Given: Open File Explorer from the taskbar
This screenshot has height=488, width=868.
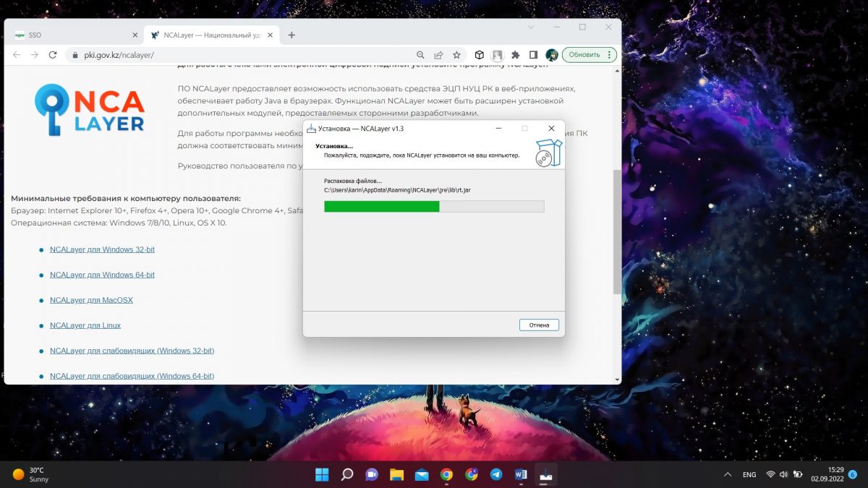Looking at the screenshot, I should click(x=396, y=475).
